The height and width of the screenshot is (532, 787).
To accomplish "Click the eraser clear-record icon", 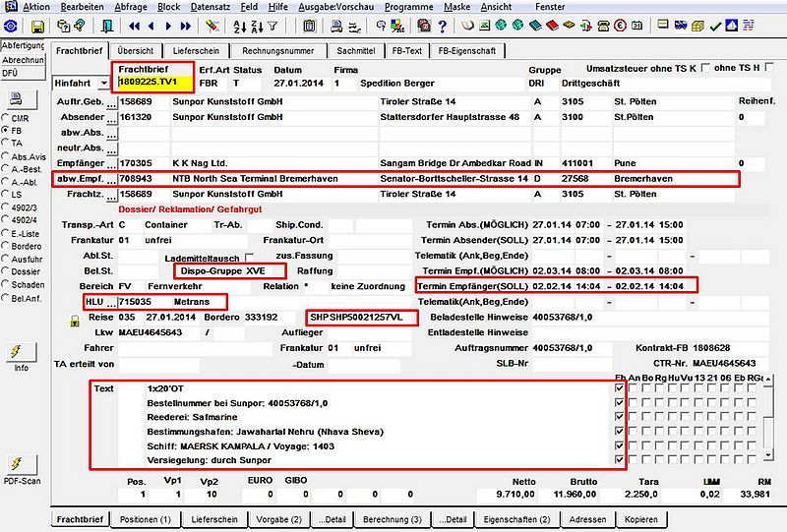I will coord(212,26).
